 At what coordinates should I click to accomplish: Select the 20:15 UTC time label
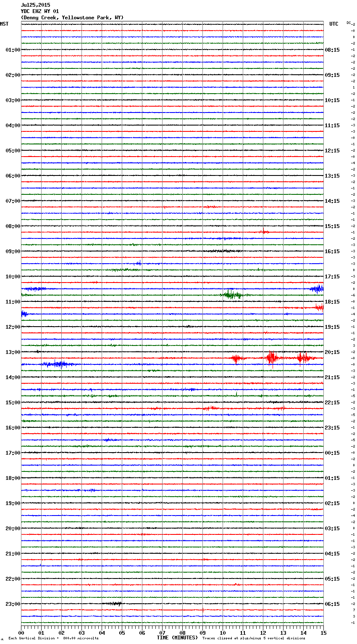pos(332,352)
